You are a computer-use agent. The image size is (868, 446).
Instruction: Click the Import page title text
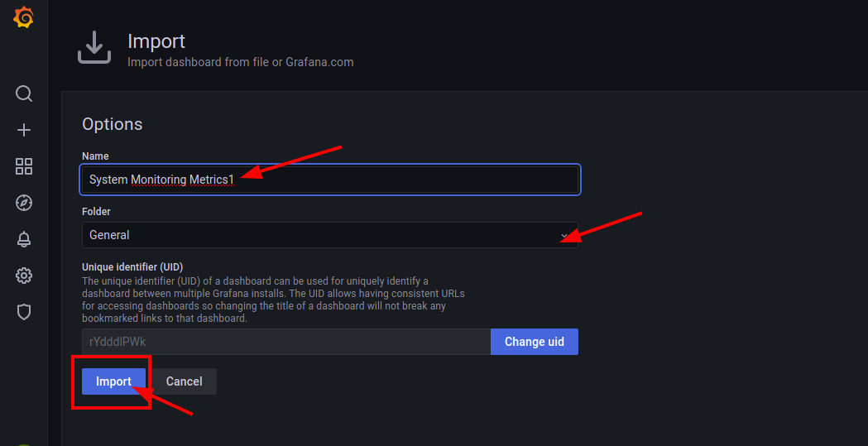pyautogui.click(x=156, y=41)
